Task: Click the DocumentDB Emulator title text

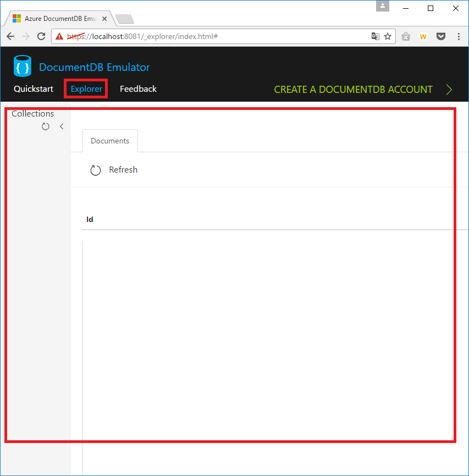Action: tap(95, 67)
